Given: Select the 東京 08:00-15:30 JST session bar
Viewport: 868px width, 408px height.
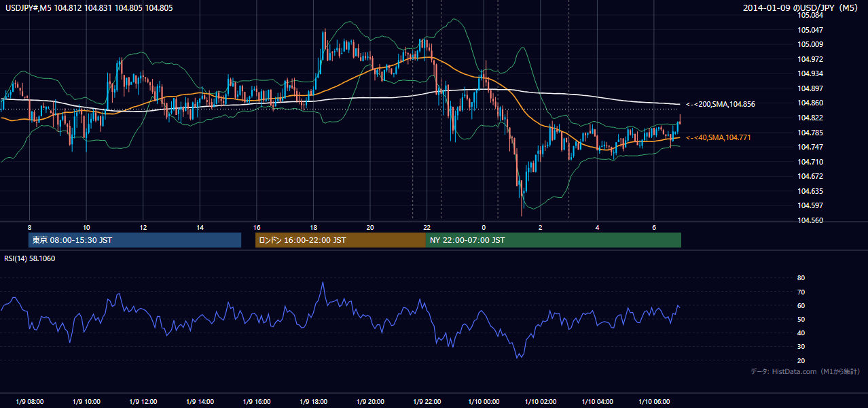Looking at the screenshot, I should point(135,240).
